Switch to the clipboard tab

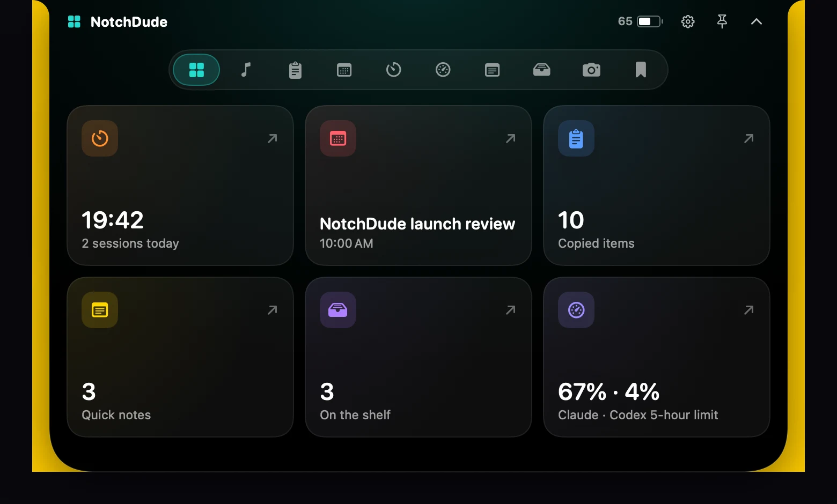(295, 70)
